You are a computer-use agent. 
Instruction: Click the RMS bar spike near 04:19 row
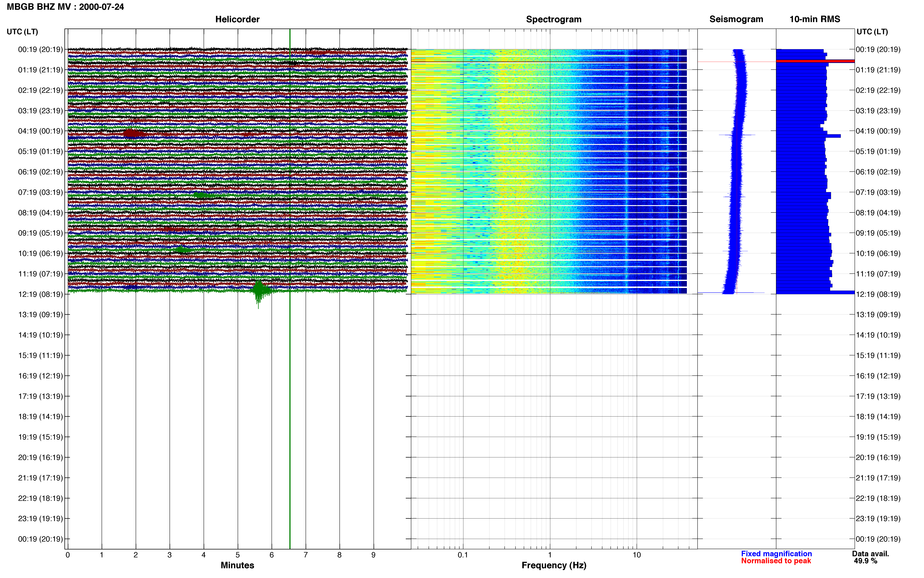808,136
